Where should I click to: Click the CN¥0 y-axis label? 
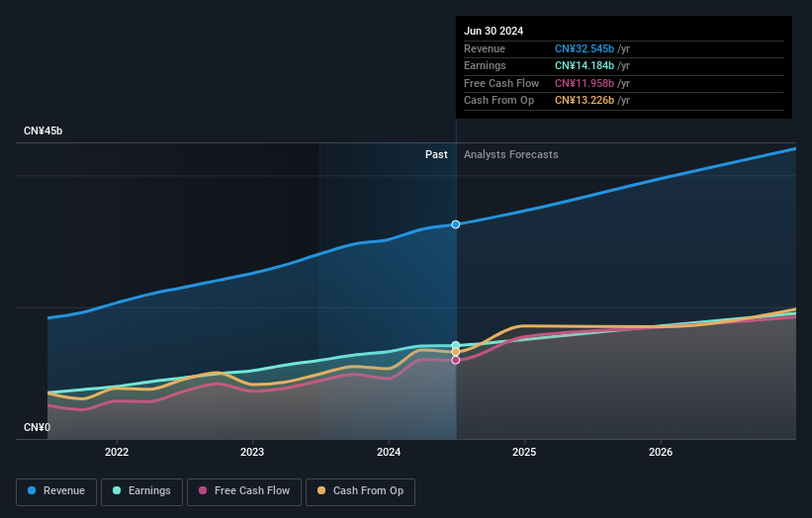click(x=37, y=427)
